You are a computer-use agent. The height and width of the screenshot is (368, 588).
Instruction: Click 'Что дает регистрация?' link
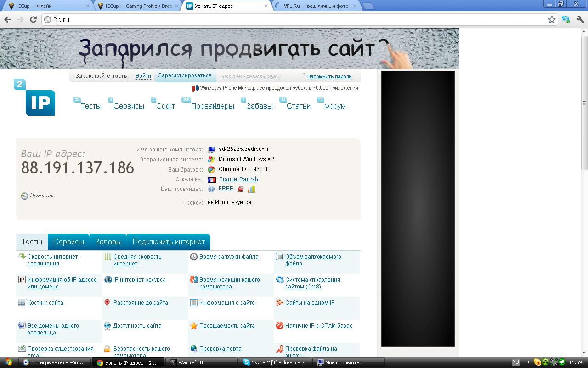[x=250, y=76]
